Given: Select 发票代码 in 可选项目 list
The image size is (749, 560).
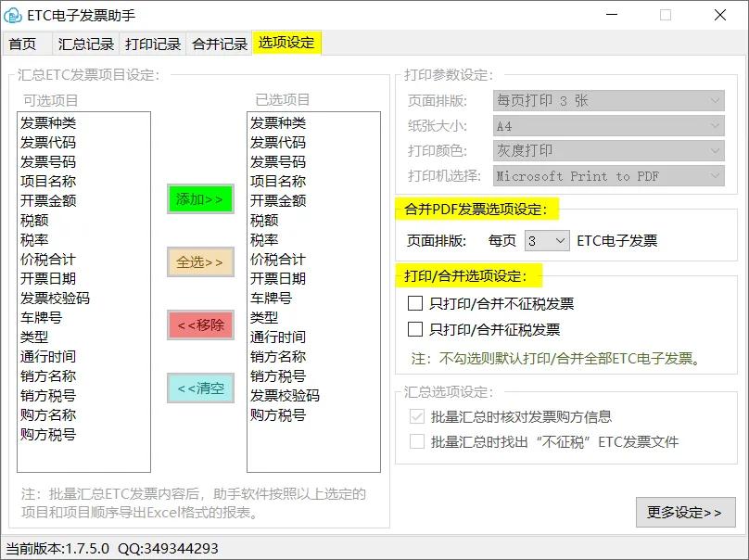Looking at the screenshot, I should 48,143.
